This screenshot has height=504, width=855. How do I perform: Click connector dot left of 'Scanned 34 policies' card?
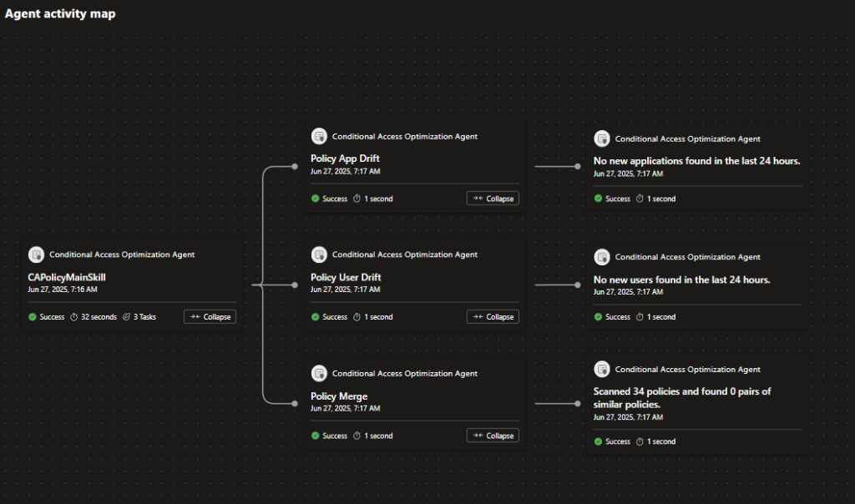pyautogui.click(x=578, y=404)
